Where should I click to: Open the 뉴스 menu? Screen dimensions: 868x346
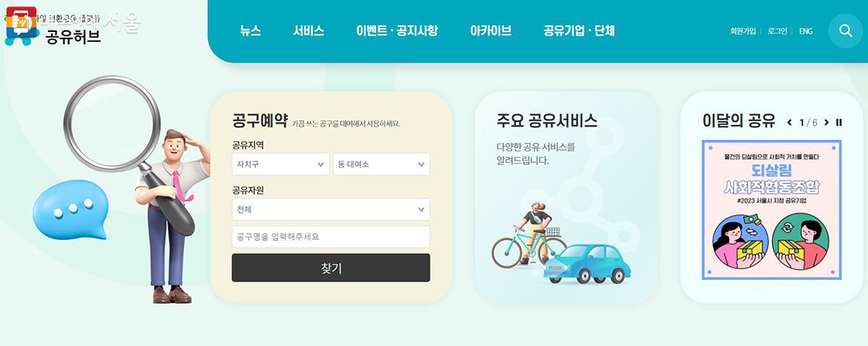[250, 31]
